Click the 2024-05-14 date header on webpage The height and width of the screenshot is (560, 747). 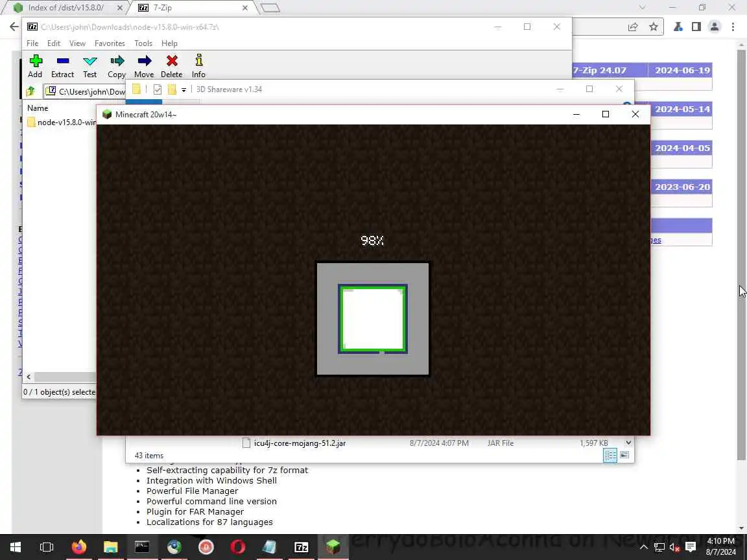682,110
